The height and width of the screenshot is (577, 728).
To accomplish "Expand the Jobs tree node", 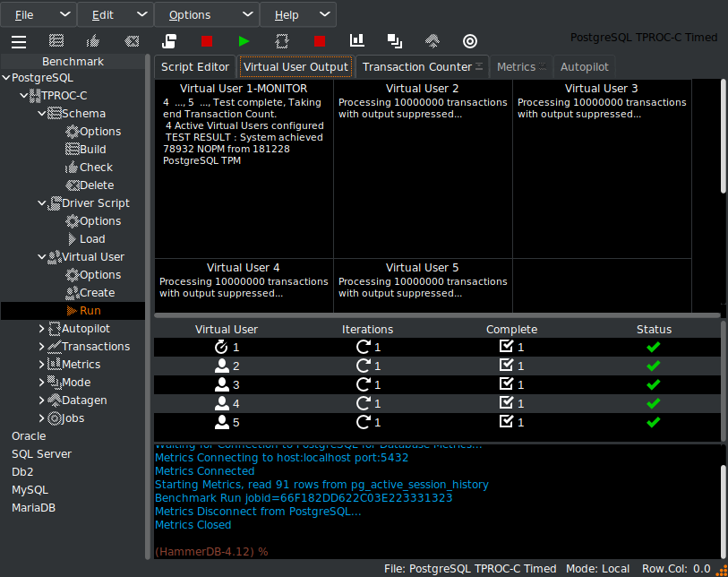I will 42,418.
